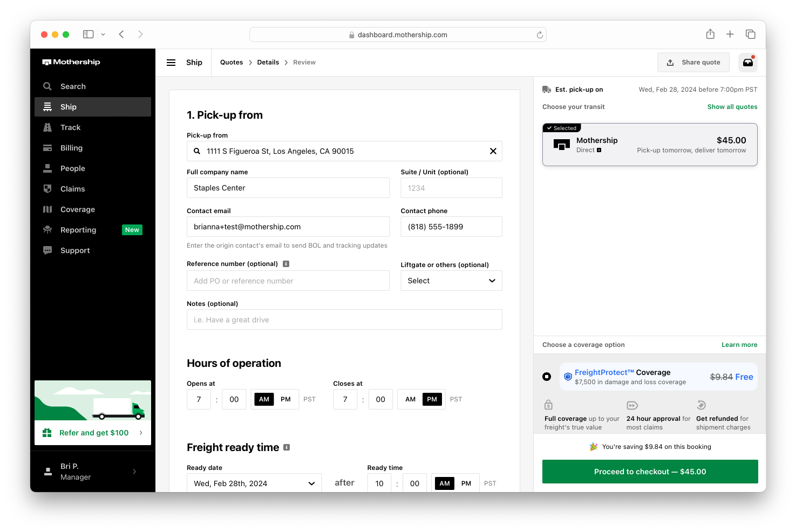This screenshot has width=796, height=532.
Task: Click Opens at hour field
Action: 199,399
